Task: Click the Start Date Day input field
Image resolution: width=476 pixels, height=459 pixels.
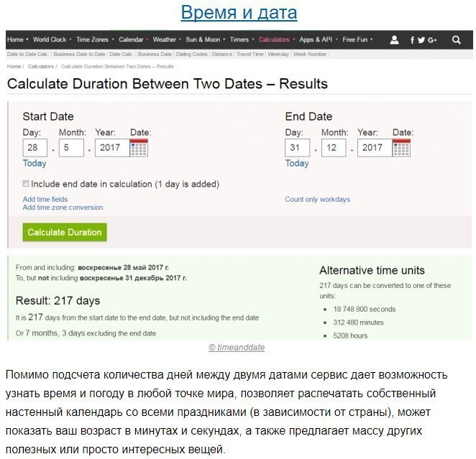Action: point(35,148)
